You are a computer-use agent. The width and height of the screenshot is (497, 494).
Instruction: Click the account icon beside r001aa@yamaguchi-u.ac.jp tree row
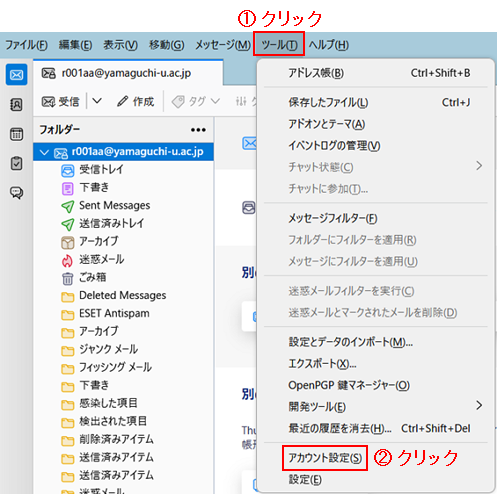click(61, 153)
